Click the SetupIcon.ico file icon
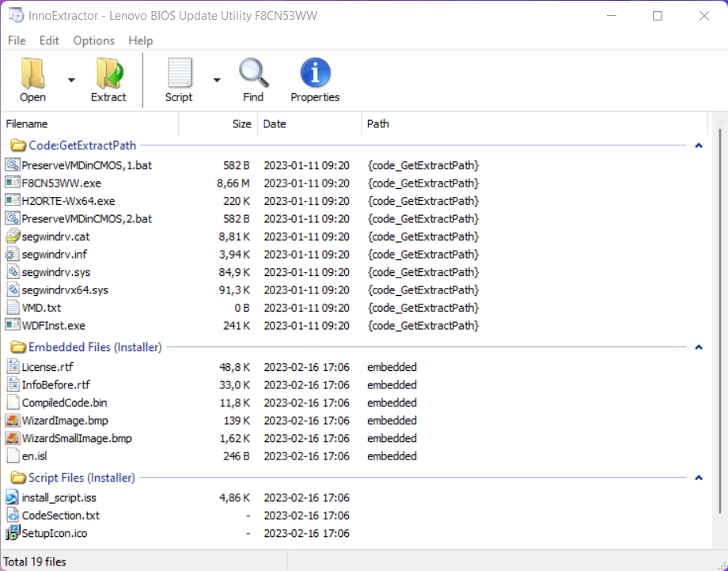This screenshot has height=571, width=728. click(13, 533)
